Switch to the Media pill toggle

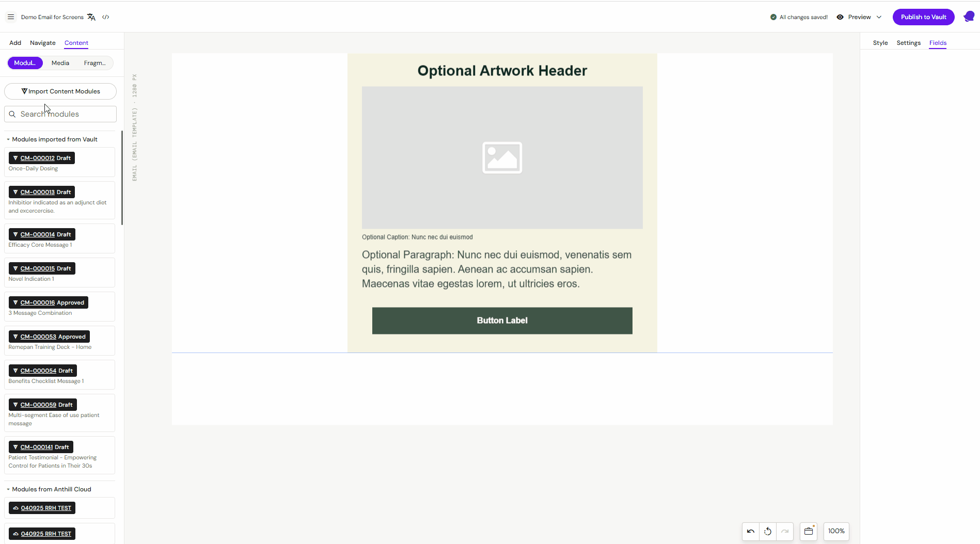(x=60, y=63)
